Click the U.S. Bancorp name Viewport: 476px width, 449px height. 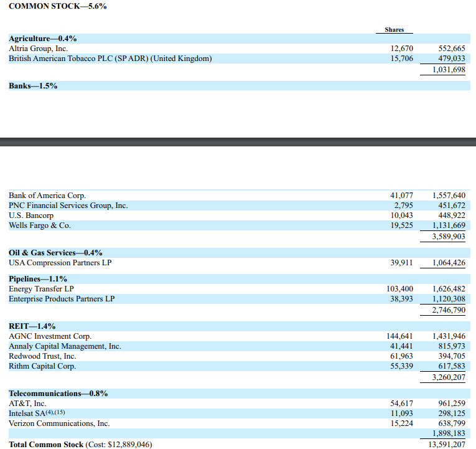coord(31,215)
